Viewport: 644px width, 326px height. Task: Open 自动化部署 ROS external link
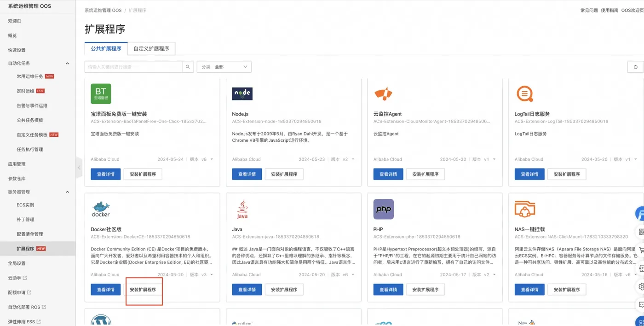pos(27,307)
